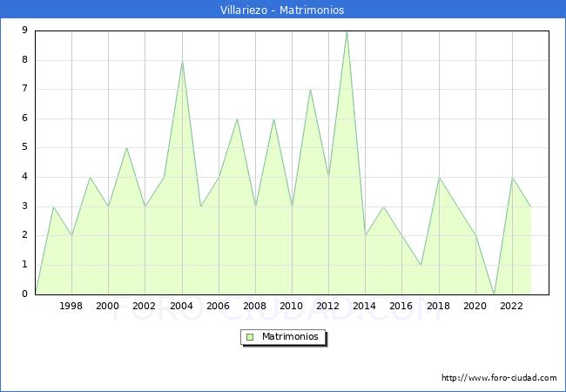Click the 2009 peak data point at 6

[273, 119]
